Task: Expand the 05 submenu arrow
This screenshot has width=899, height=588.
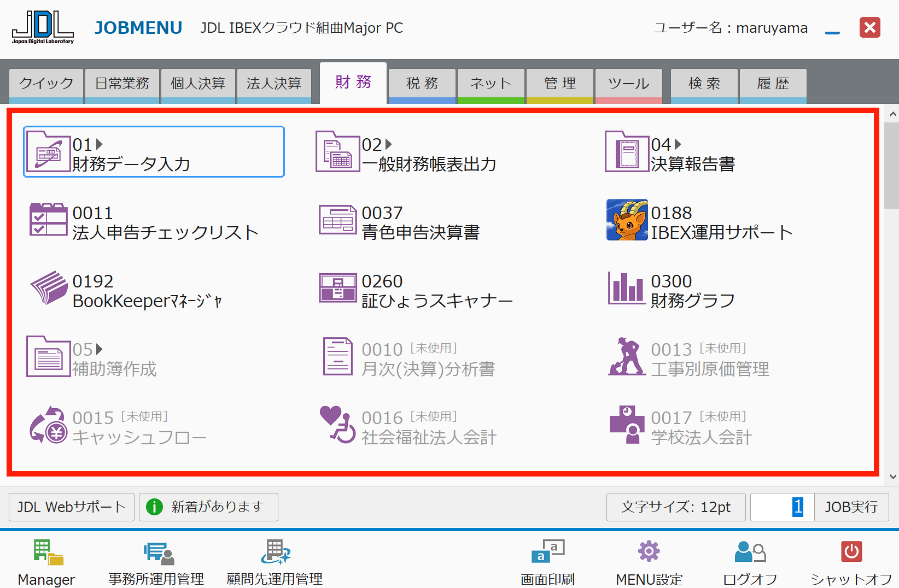Action: (100, 349)
